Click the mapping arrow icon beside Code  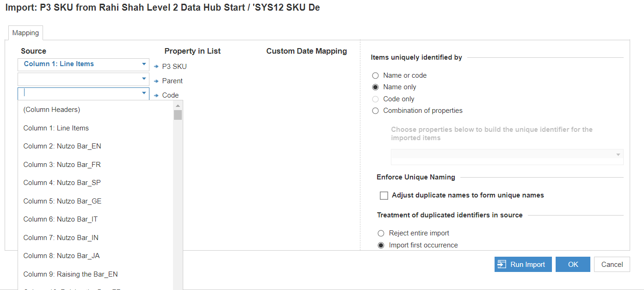(156, 95)
